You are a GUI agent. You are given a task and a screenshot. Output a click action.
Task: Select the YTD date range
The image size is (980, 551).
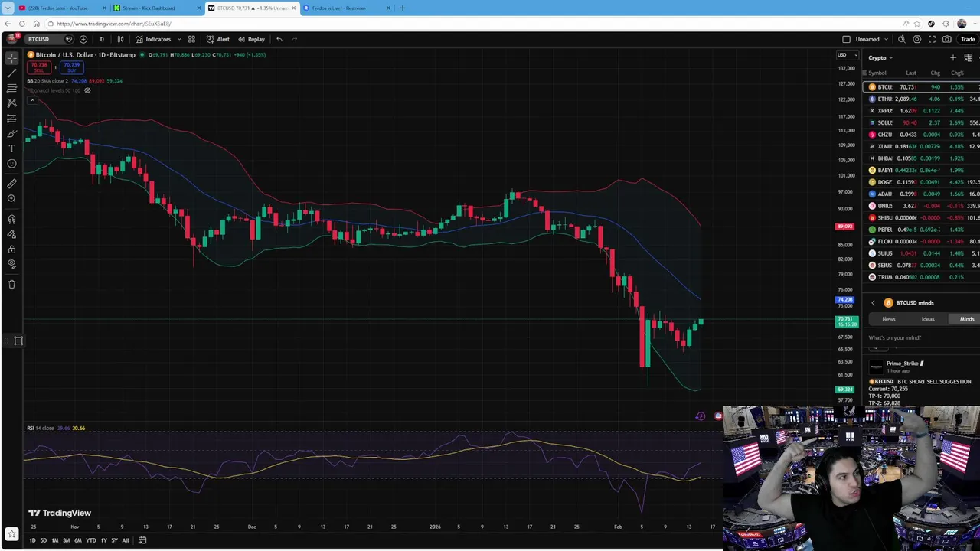(90, 540)
